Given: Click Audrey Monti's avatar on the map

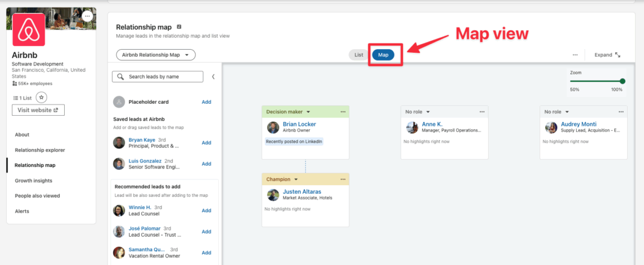Looking at the screenshot, I should [551, 127].
